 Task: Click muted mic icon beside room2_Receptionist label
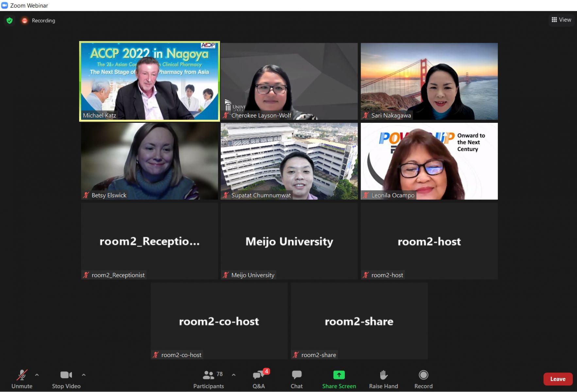pos(86,275)
